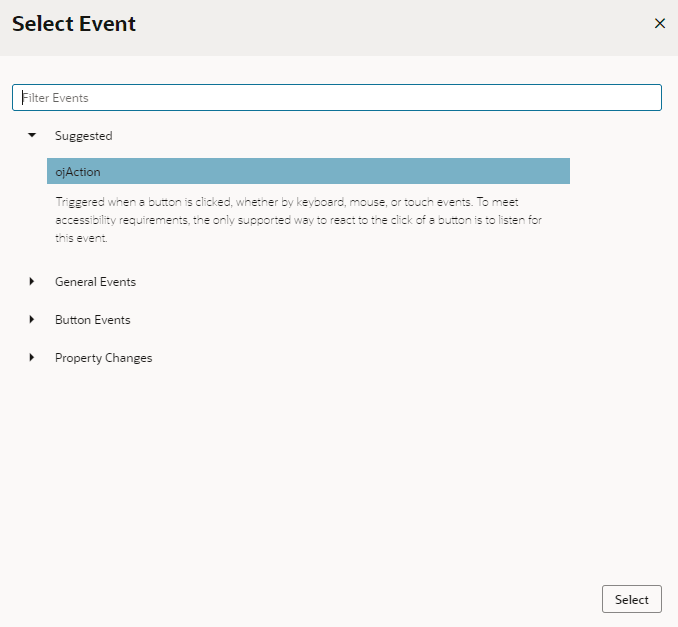
Task: Expand General Events with its arrow
Action: 32,282
